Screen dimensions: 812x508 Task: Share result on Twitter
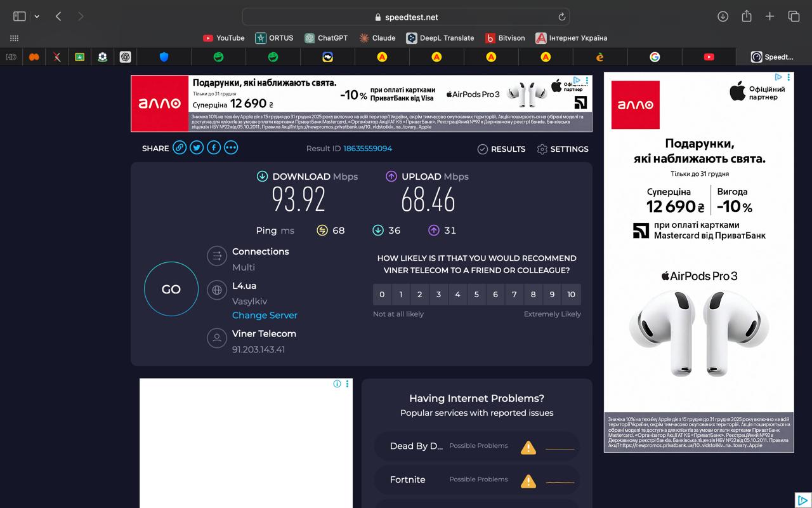197,148
